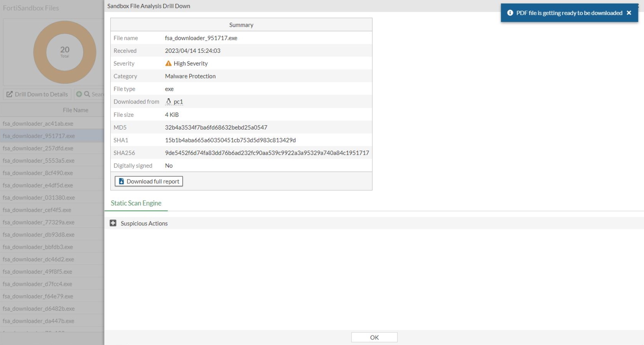Click the High Severity warning icon
This screenshot has width=644, height=345.
[x=168, y=63]
